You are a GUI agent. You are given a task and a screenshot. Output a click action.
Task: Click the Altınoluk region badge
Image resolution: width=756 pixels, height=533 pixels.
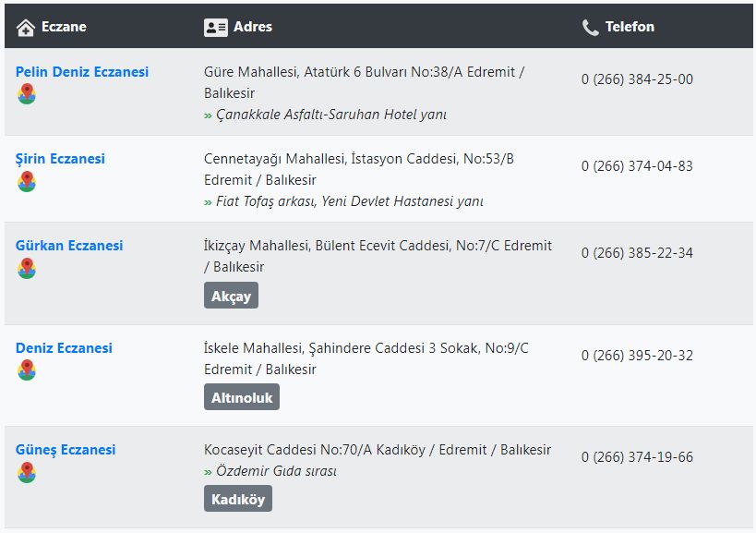242,397
